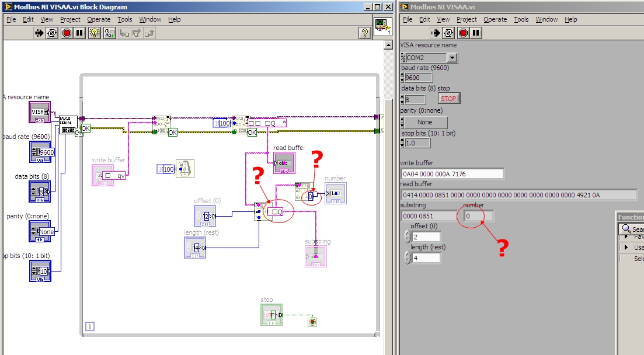Expand the collapsed Favorites palette row
The image size is (644, 355).
[626, 237]
